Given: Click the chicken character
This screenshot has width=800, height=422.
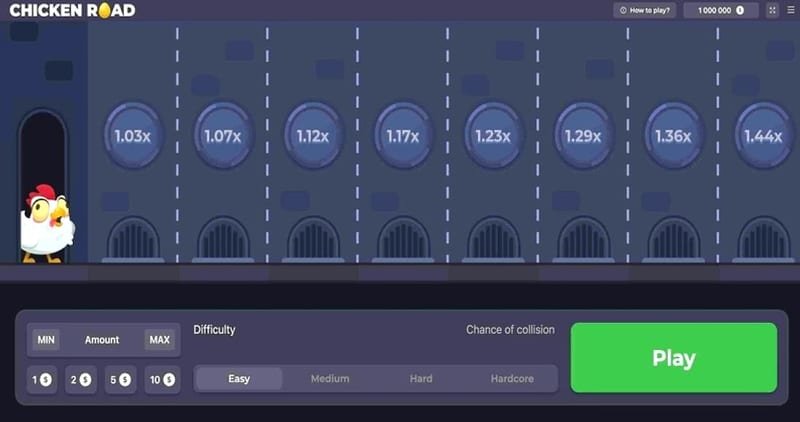Looking at the screenshot, I should (46, 223).
